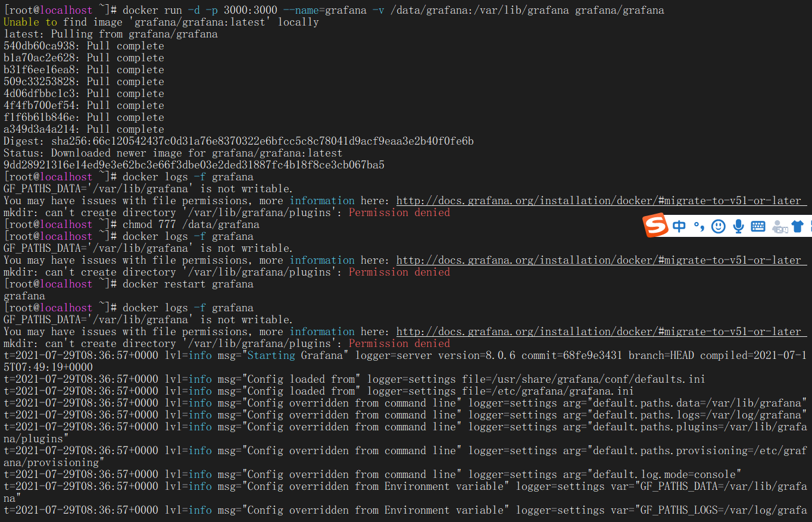The width and height of the screenshot is (812, 522).
Task: Select layer b1a70ac2e628 Pull complete line
Action: click(84, 58)
